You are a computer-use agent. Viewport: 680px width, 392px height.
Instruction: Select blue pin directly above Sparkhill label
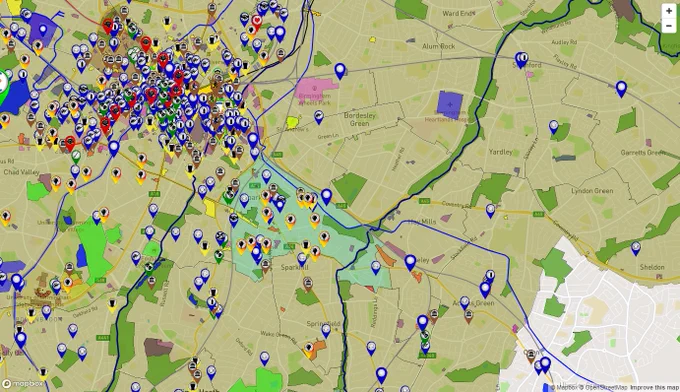[302, 259]
